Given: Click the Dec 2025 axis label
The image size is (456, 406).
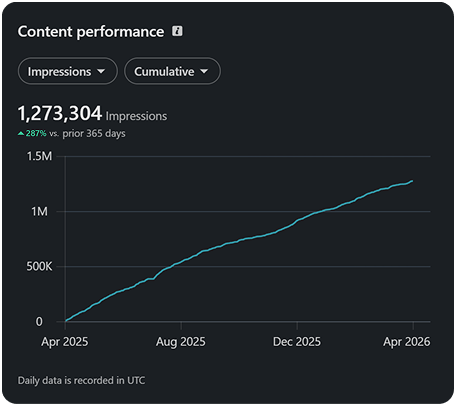Looking at the screenshot, I should pyautogui.click(x=297, y=342).
